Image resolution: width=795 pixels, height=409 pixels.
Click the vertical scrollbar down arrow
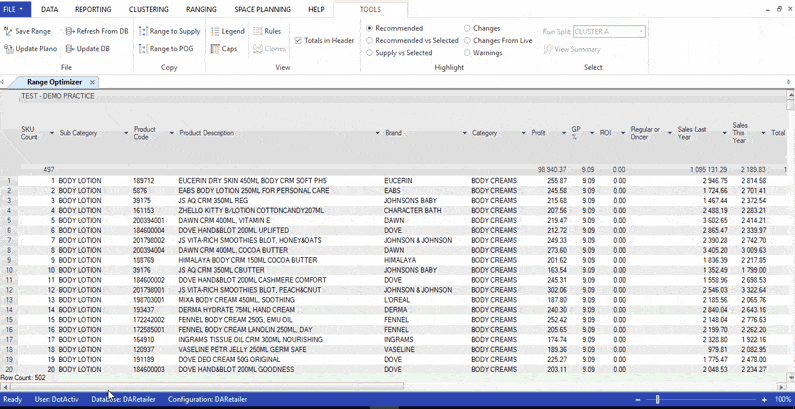[x=789, y=377]
